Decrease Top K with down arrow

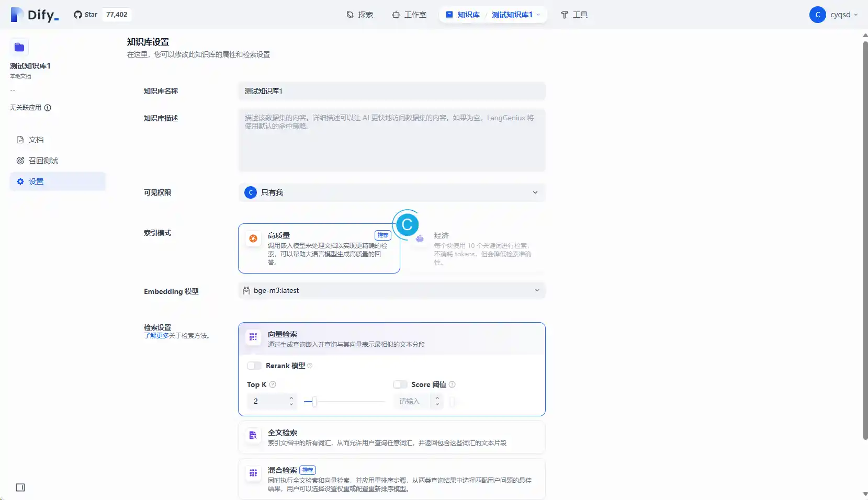coord(291,404)
